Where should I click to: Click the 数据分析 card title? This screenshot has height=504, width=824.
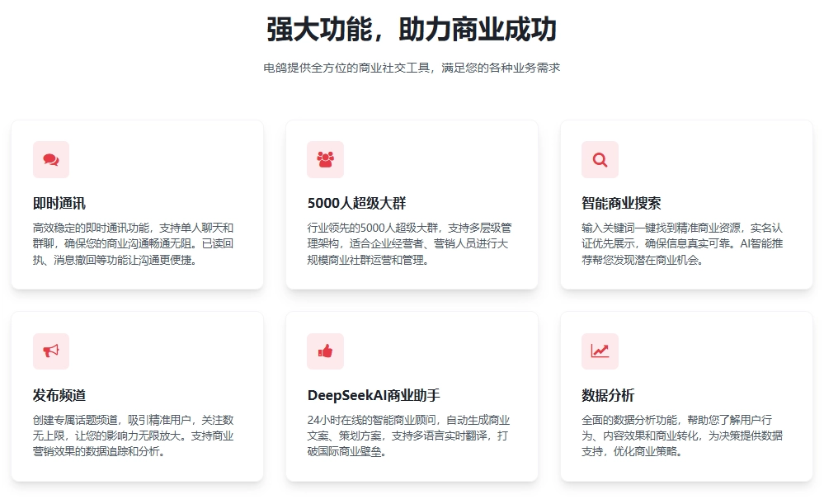(x=608, y=395)
